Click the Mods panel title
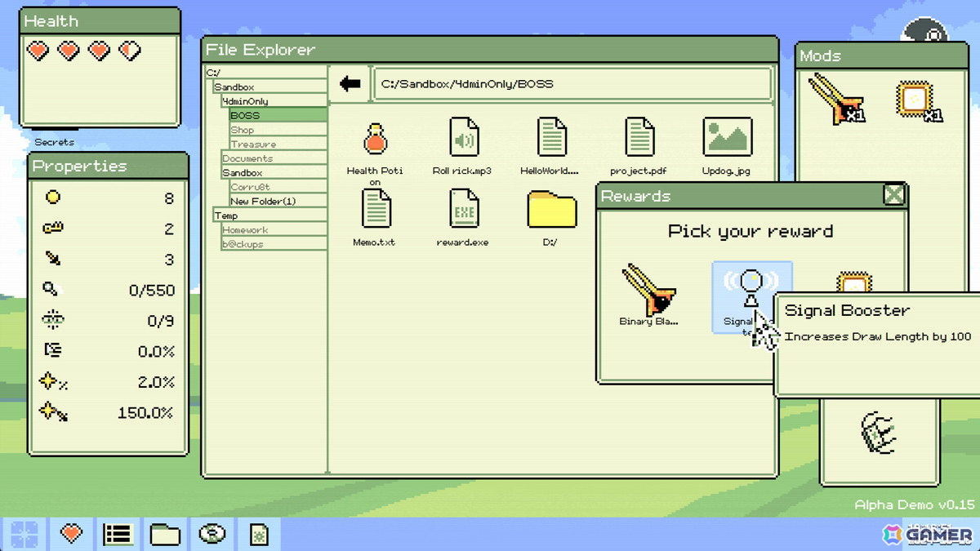Viewport: 980px width, 551px height. pyautogui.click(x=820, y=56)
